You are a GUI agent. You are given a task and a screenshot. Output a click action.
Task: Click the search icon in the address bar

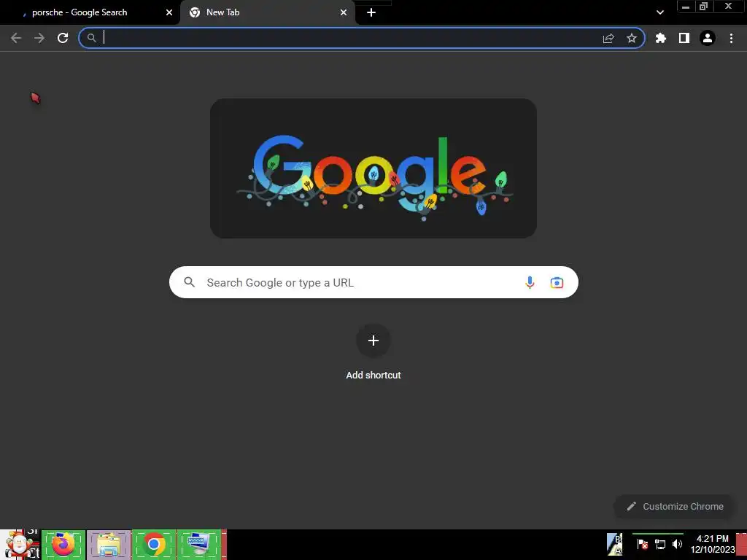point(91,38)
